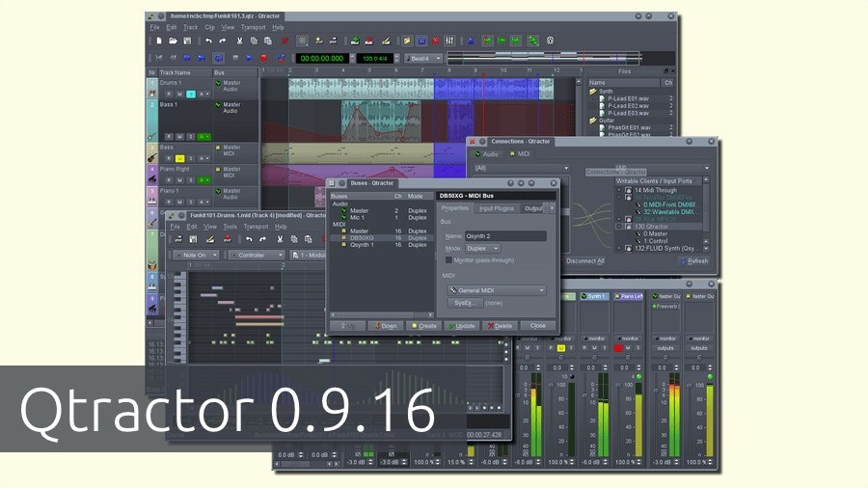
Task: Open automation dropdown on Bass 1 track
Action: 203,137
